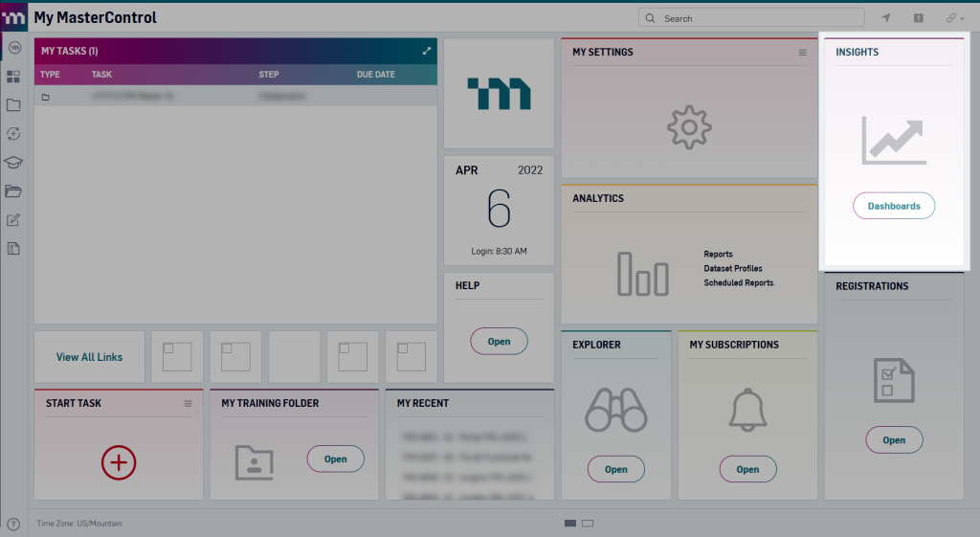
Task: Select the pencil edit icon in sidebar
Action: 13,220
